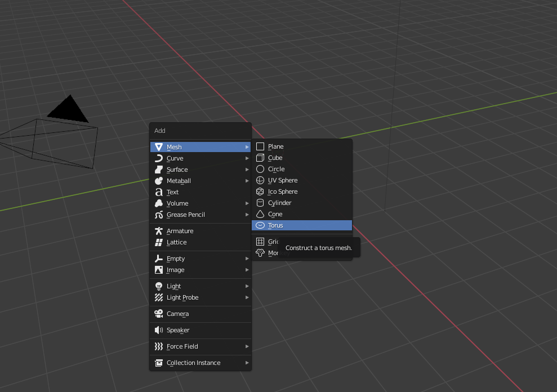Expand the Image submenu arrow
Image resolution: width=557 pixels, height=392 pixels.
(x=247, y=270)
